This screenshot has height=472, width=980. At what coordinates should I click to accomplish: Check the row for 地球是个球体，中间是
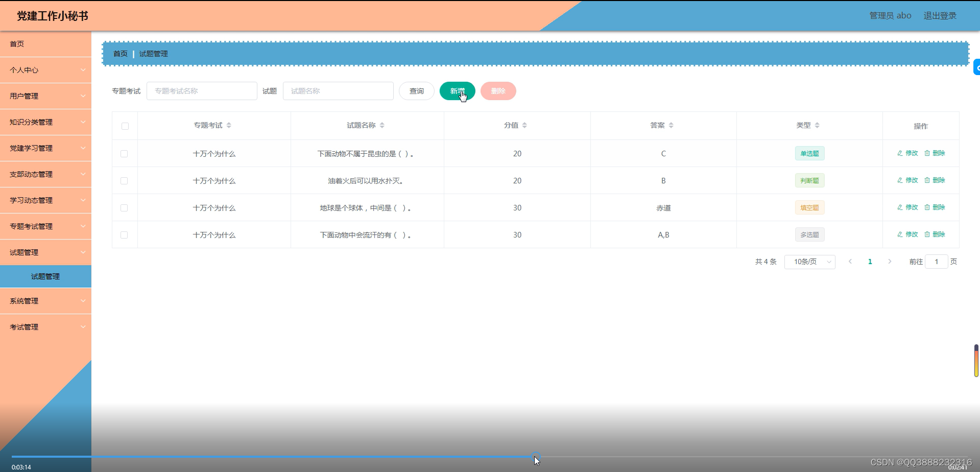tap(124, 208)
